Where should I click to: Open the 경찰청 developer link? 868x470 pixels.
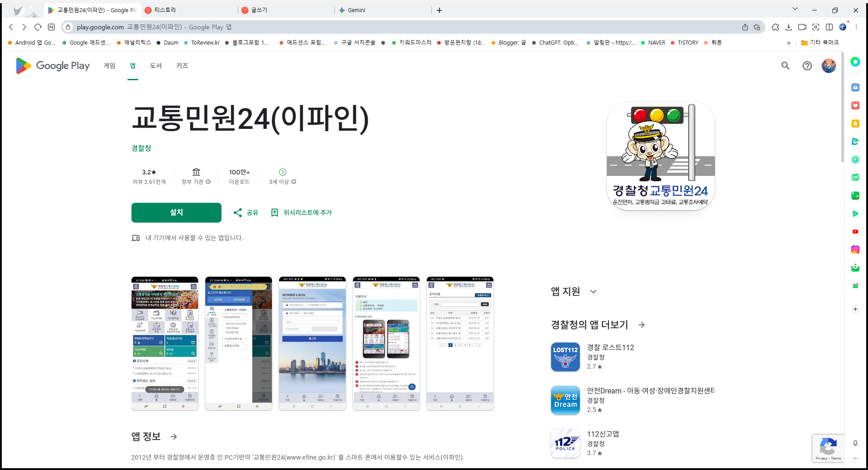click(x=141, y=148)
